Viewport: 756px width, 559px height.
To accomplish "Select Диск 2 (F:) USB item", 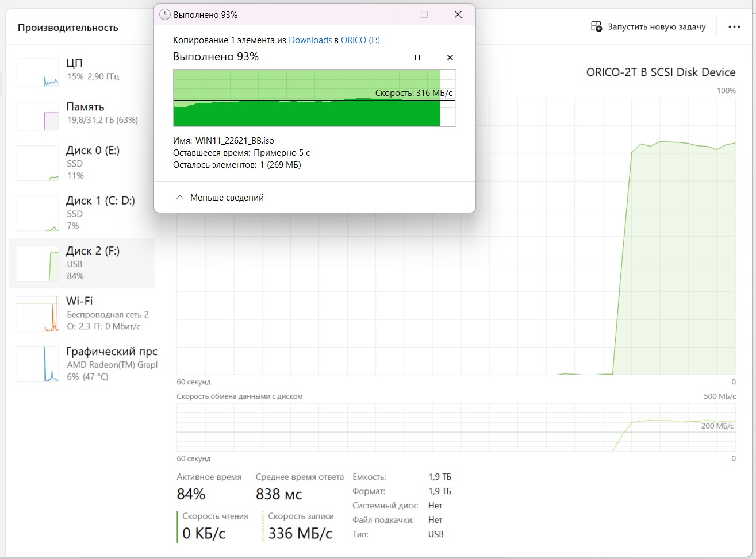I will [x=82, y=263].
